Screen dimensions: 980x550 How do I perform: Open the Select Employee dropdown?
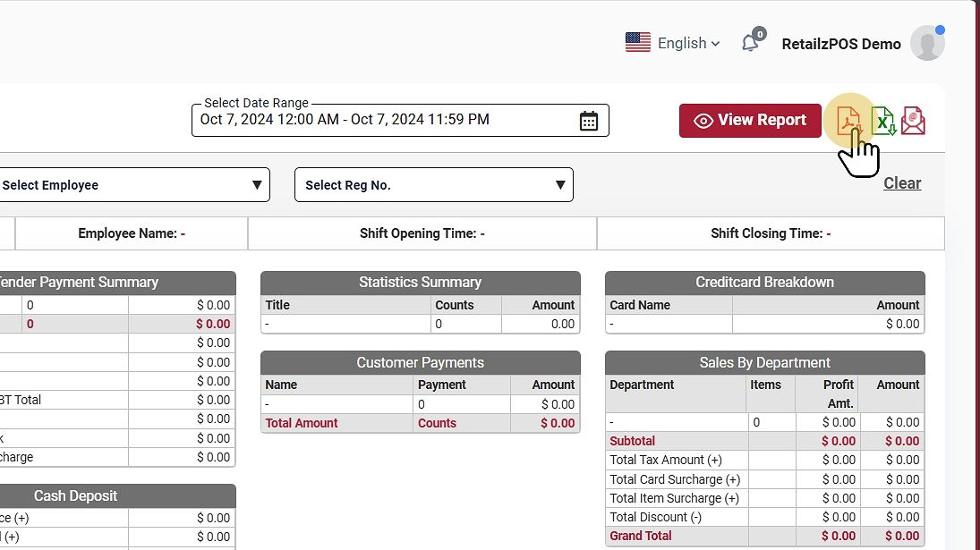pos(131,185)
